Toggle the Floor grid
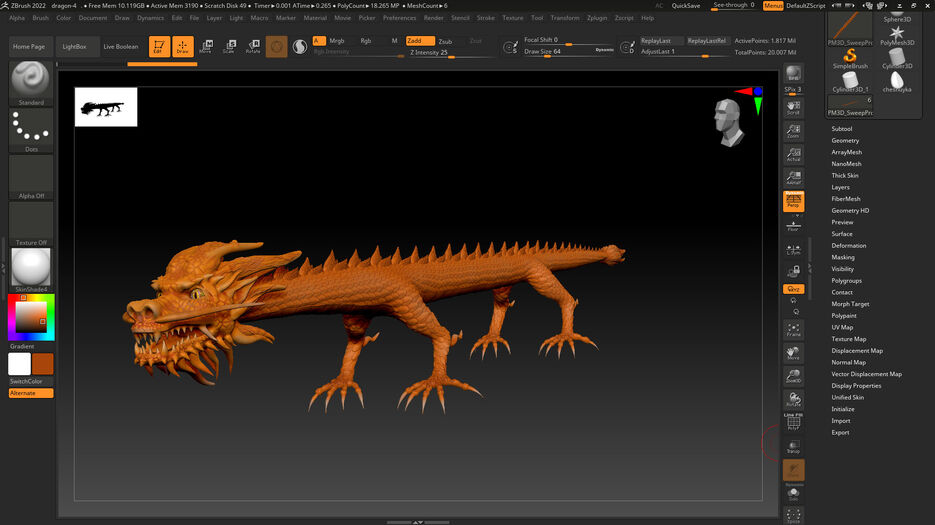Viewport: 935px width, 525px height. pos(793,226)
